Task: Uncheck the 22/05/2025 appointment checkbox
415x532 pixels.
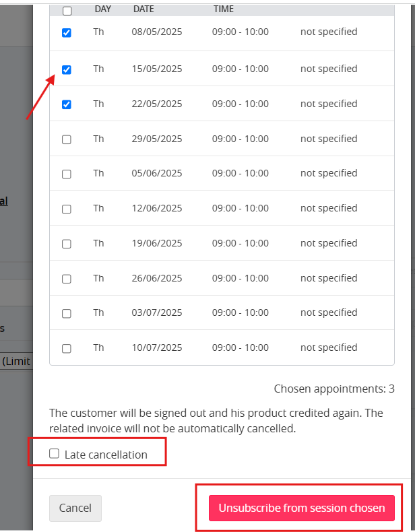Action: (x=67, y=104)
